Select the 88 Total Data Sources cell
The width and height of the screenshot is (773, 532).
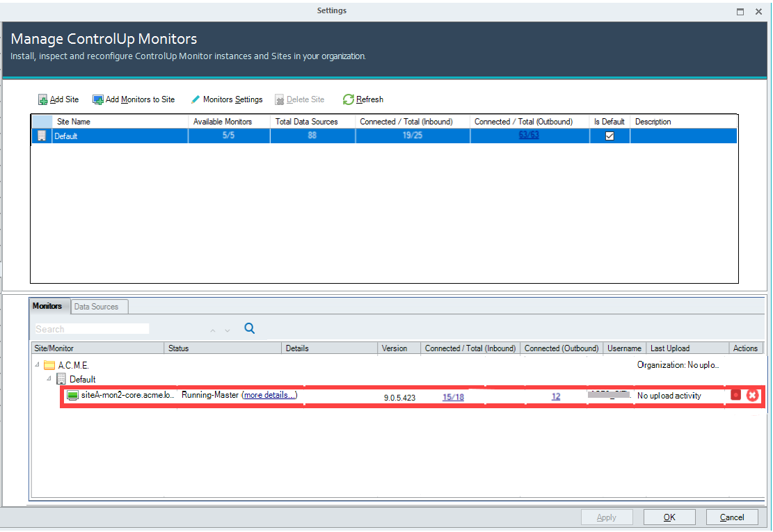point(312,136)
